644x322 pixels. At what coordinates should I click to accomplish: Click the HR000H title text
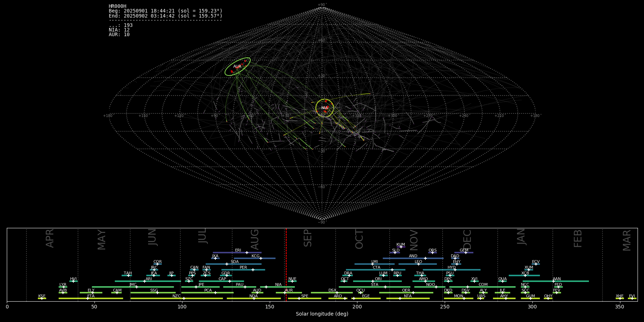pos(118,6)
